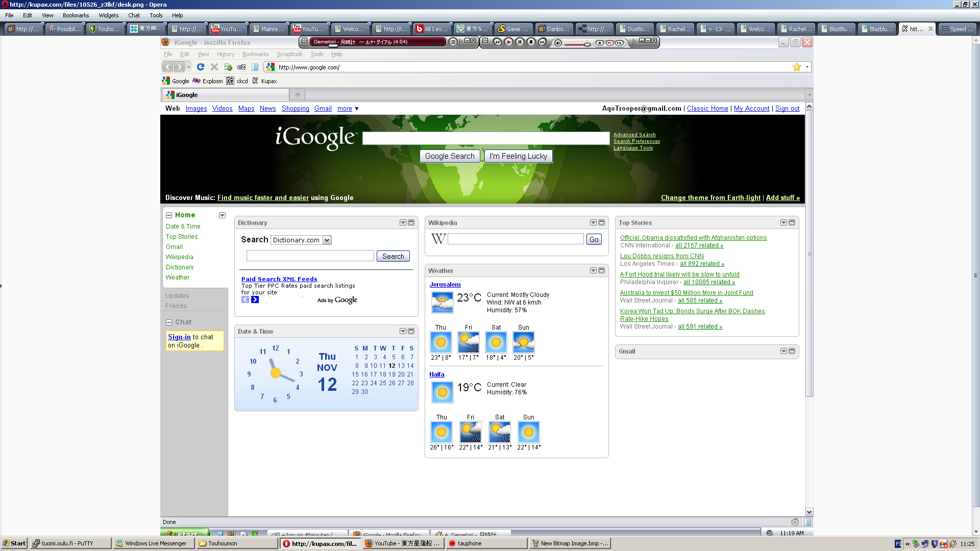The width and height of the screenshot is (980, 551).
Task: Switch to the Speed Opera tab
Action: [x=958, y=29]
